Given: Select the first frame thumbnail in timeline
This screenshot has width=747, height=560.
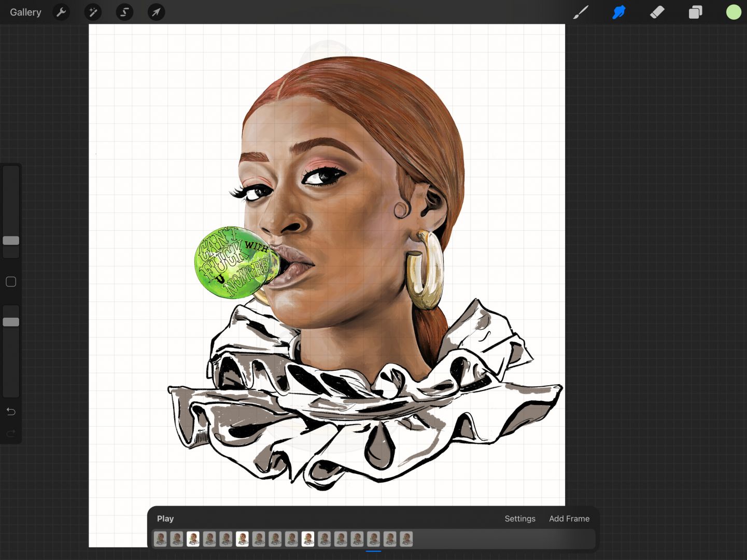Looking at the screenshot, I should [160, 539].
